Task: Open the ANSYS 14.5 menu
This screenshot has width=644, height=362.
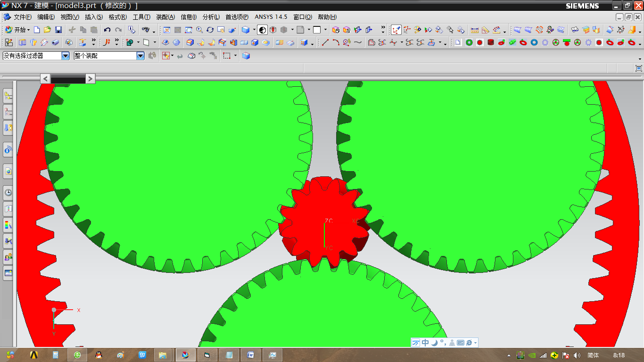Action: [271, 17]
